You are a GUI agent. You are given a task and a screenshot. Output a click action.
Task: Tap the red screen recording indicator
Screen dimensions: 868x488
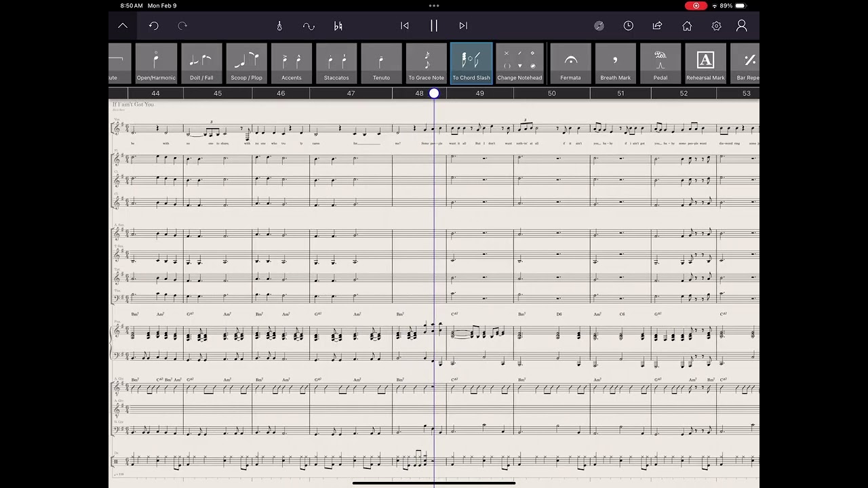[x=696, y=5]
